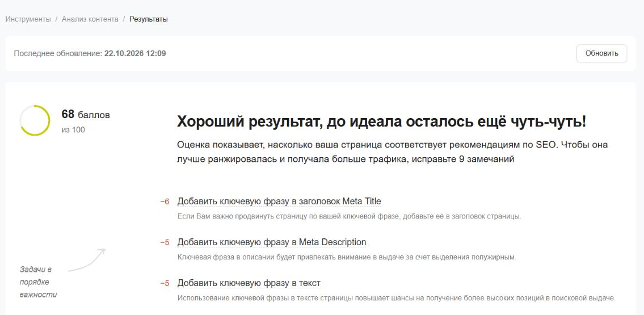
Task: Click the description starting Использование ключевой фразы в тексте
Action: tap(397, 298)
